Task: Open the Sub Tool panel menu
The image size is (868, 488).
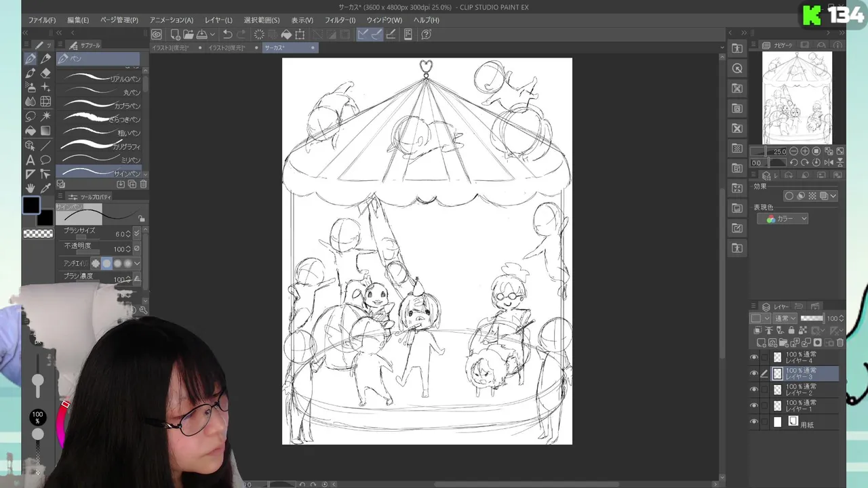Action: (61, 45)
